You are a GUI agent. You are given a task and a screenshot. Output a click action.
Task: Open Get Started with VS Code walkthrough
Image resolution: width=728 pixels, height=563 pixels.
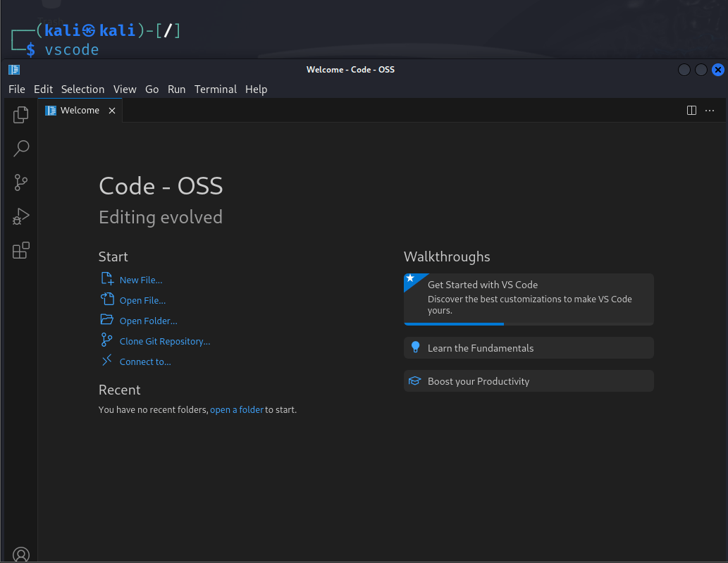pos(529,299)
